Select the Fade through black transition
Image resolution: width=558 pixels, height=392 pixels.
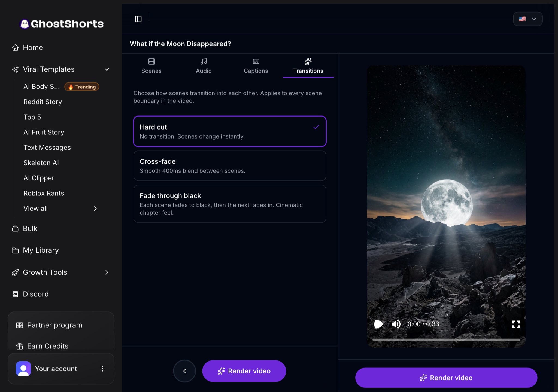230,204
